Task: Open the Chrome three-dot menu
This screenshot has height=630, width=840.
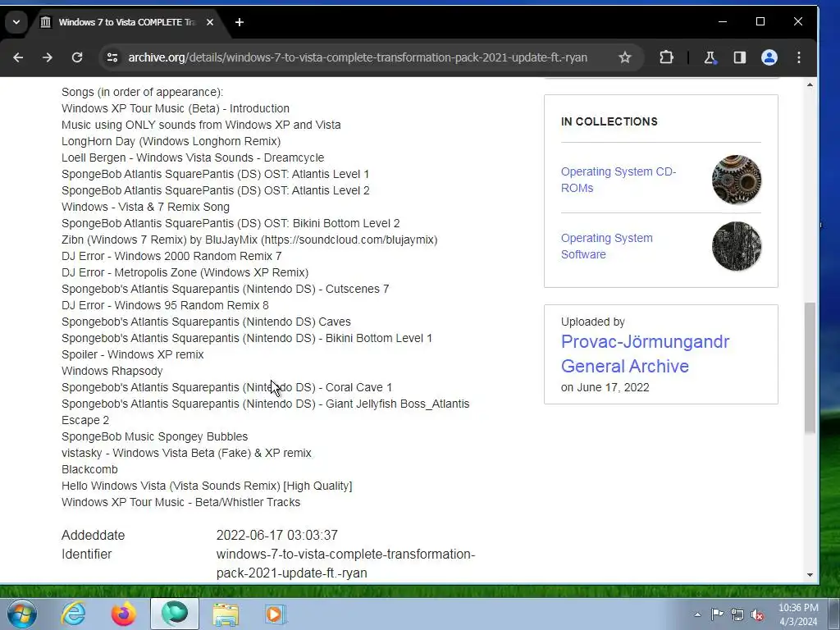Action: tap(799, 57)
